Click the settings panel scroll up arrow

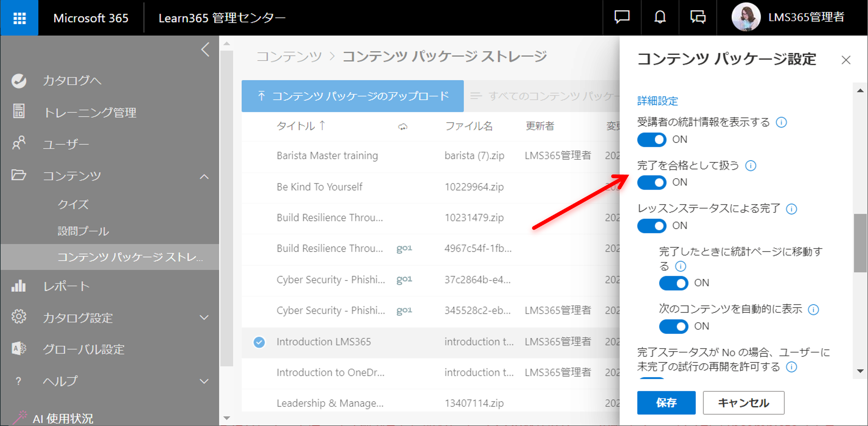pyautogui.click(x=860, y=90)
